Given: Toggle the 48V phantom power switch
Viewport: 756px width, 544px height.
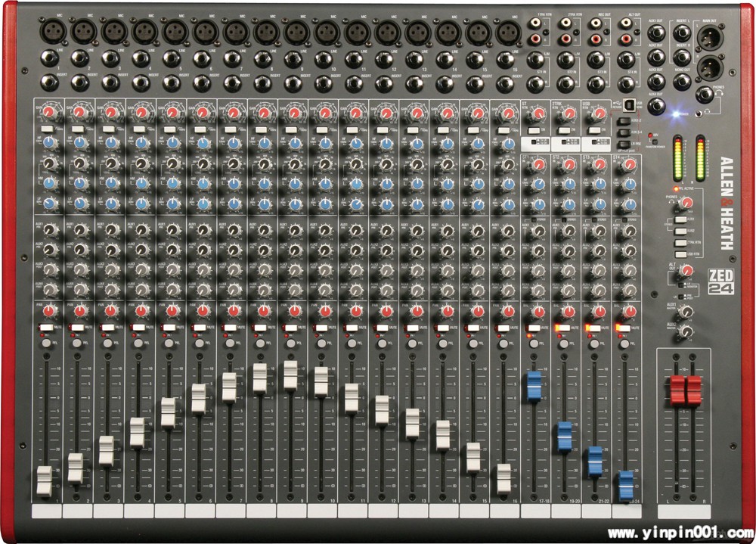Looking at the screenshot, I should 655,140.
